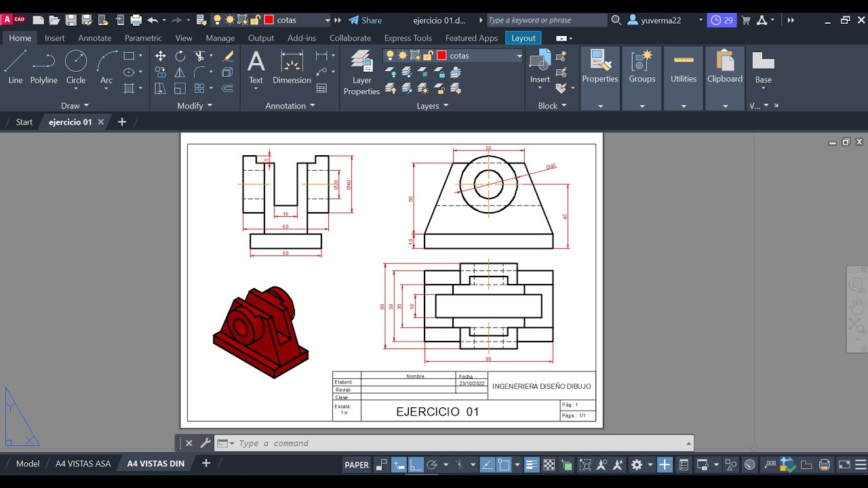Viewport: 868px width, 488px height.
Task: Select the Line drawing tool
Action: click(15, 67)
